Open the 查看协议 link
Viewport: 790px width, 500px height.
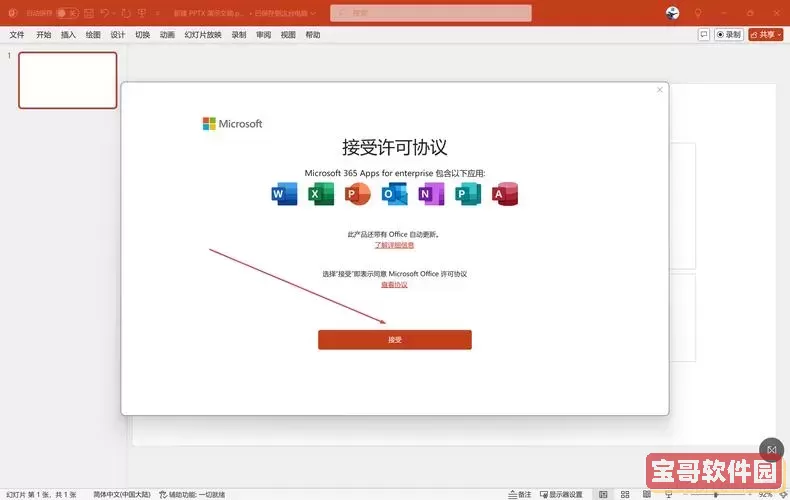click(x=394, y=285)
